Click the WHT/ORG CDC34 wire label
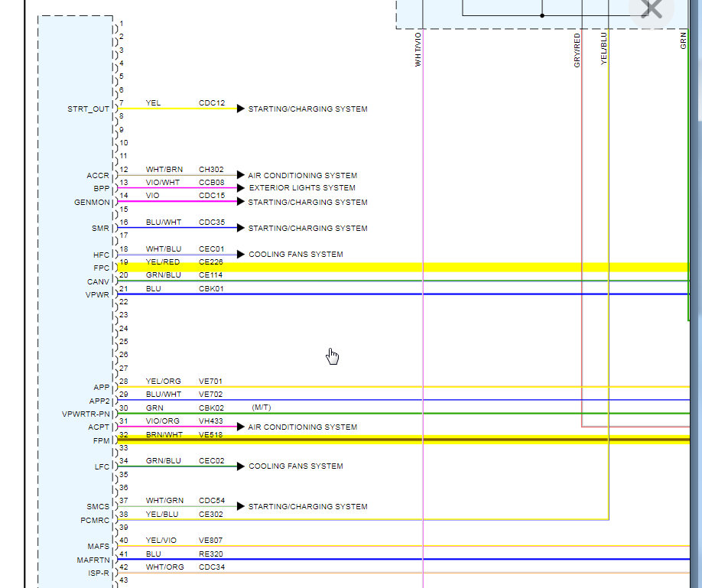 click(x=185, y=567)
